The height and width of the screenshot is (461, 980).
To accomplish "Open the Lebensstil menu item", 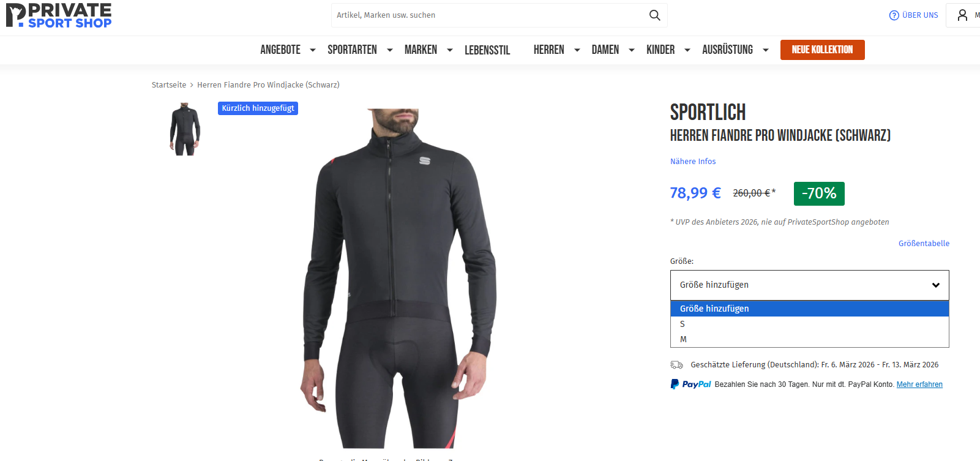I will 487,50.
